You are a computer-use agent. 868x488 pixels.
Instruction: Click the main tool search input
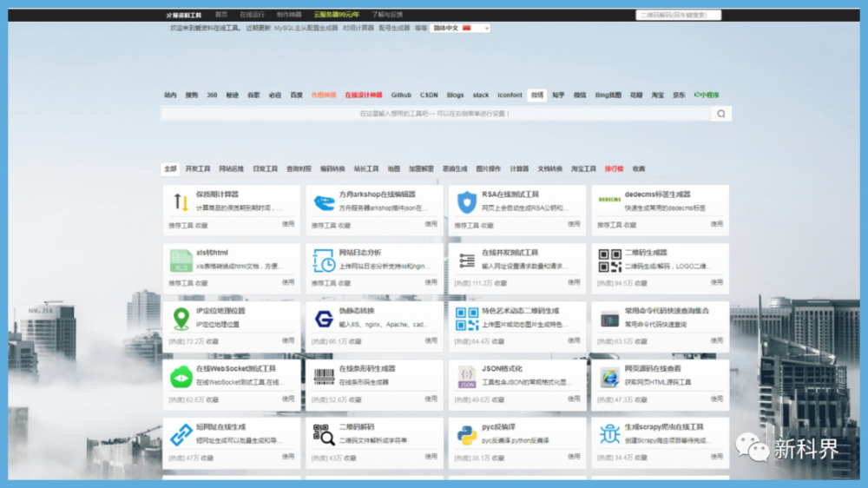click(x=435, y=114)
